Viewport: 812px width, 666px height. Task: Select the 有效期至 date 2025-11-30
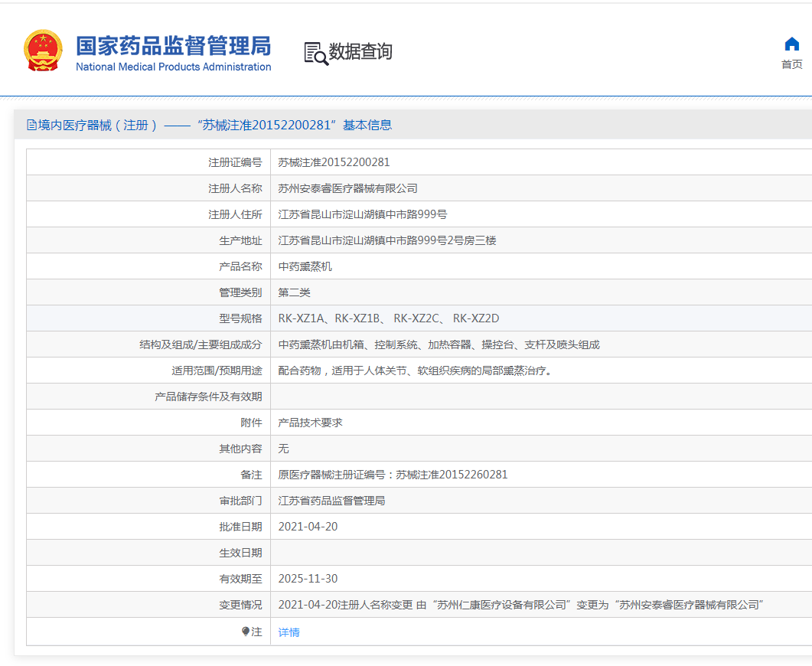coord(308,579)
